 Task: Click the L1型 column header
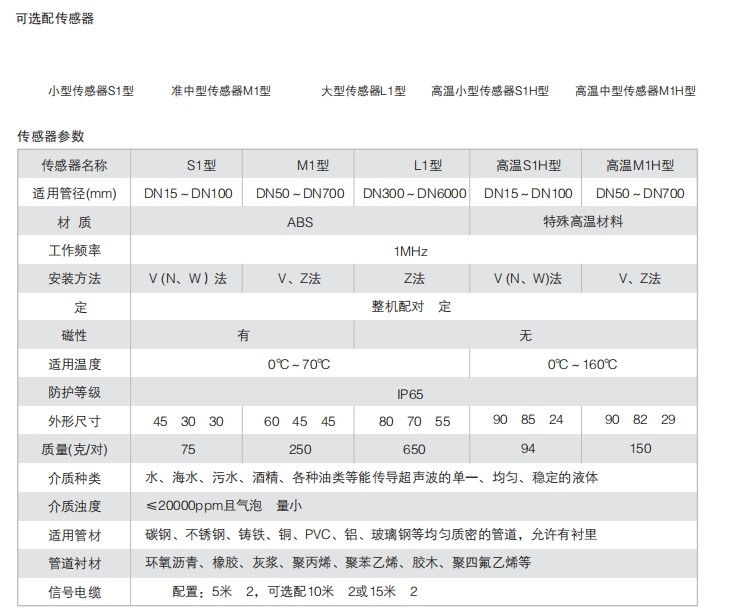pos(413,166)
